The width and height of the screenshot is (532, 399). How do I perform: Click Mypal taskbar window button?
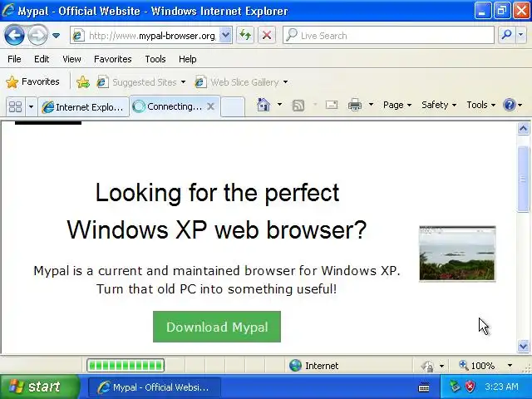point(155,387)
